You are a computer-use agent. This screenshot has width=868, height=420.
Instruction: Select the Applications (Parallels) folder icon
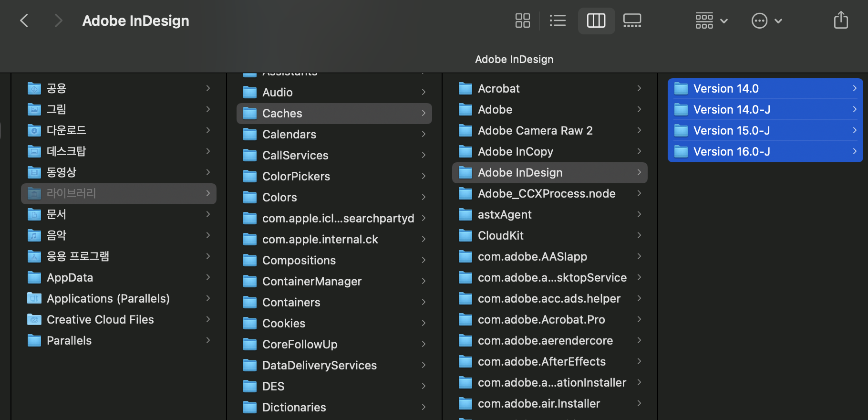tap(34, 298)
